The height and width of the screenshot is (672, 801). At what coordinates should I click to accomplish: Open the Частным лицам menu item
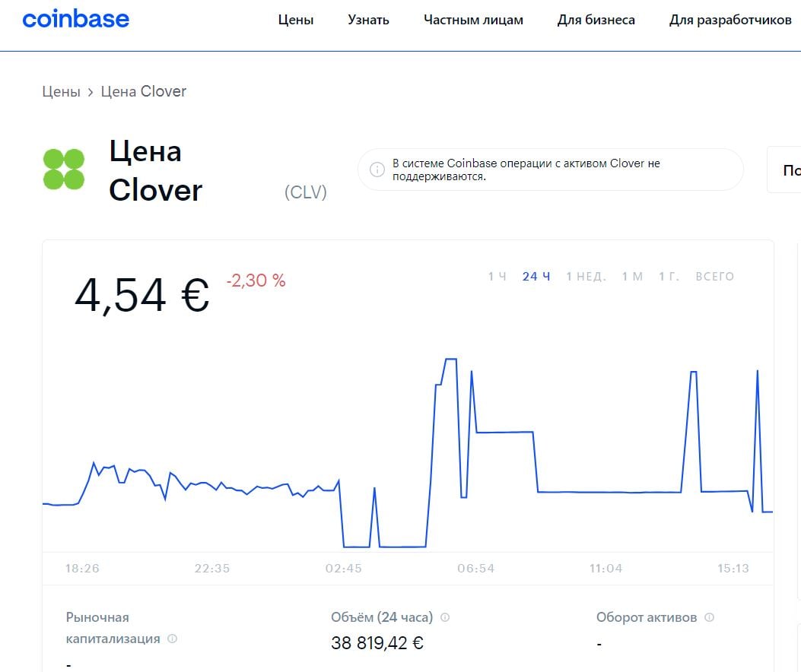coord(473,20)
